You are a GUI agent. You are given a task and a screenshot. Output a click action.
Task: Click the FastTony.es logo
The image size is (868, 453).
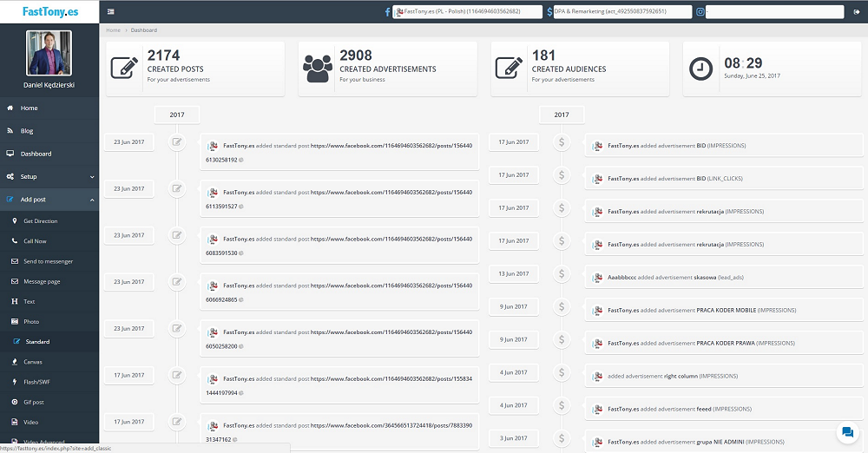tap(49, 11)
